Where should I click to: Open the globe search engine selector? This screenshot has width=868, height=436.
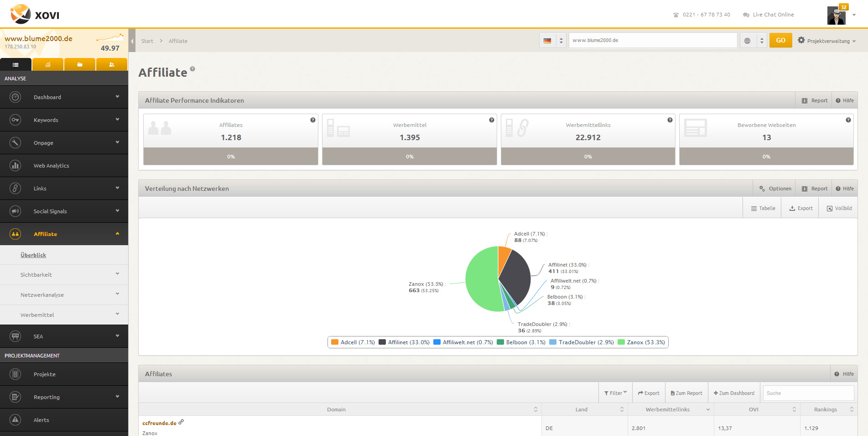(753, 40)
